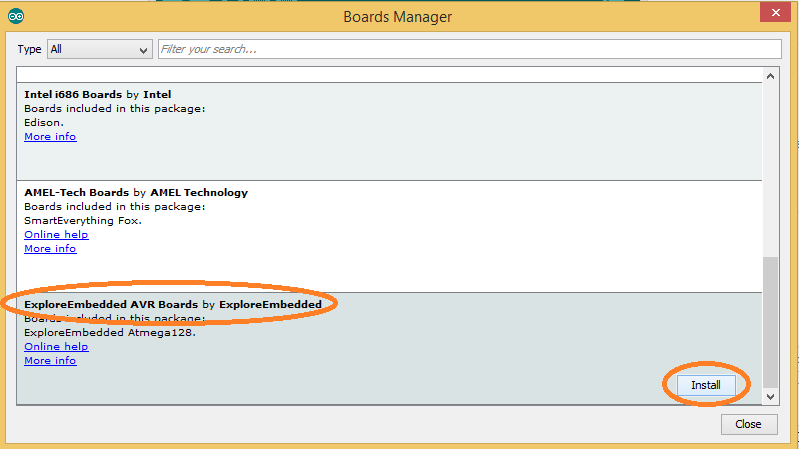Click the scroll down arrow of package list
This screenshot has height=449, width=799.
point(770,397)
